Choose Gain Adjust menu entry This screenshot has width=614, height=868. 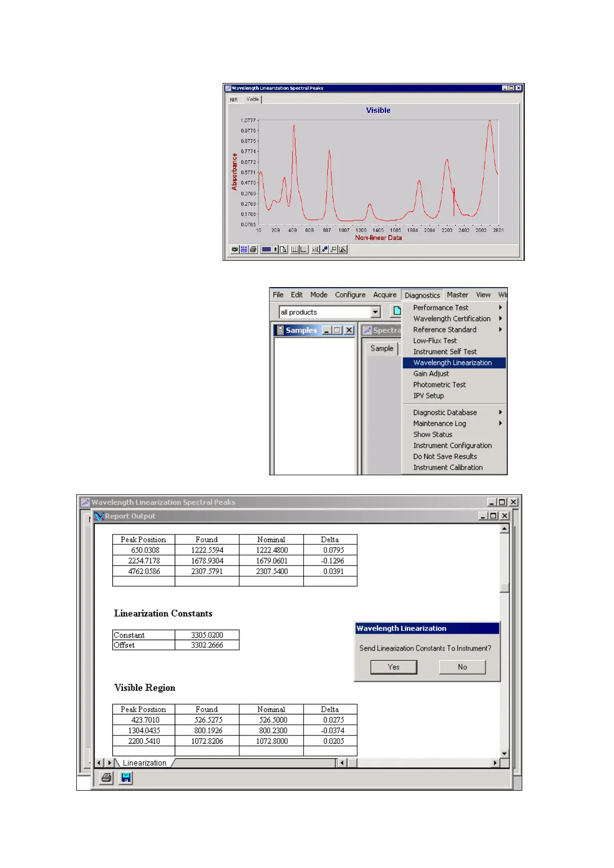coord(454,374)
